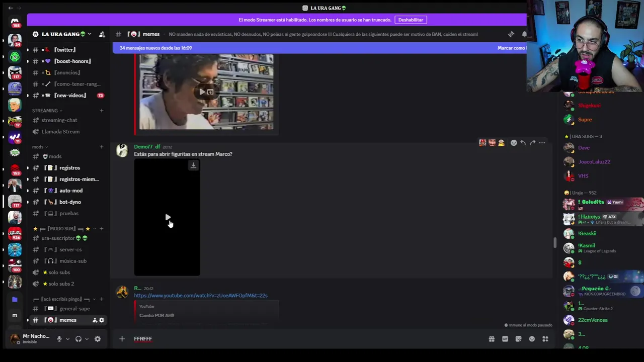Open the GIF picker
Image resolution: width=644 pixels, height=362 pixels.
click(x=505, y=339)
